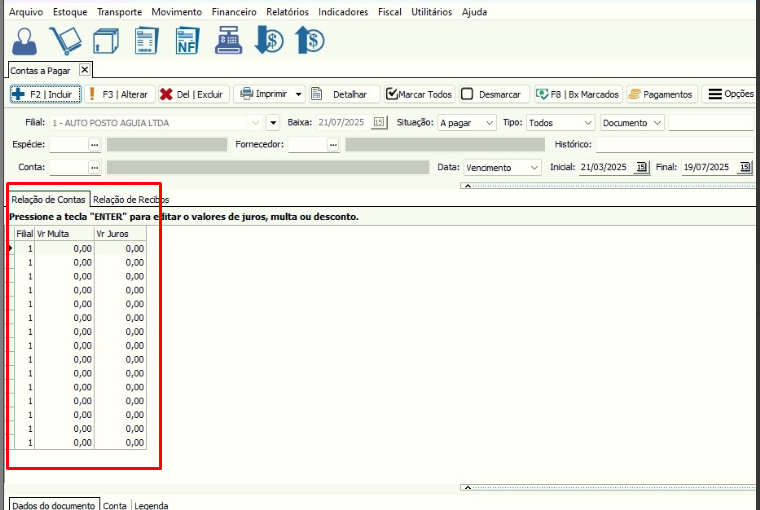
Task: Click the accounts payable down-arrow dollar icon
Action: (269, 42)
